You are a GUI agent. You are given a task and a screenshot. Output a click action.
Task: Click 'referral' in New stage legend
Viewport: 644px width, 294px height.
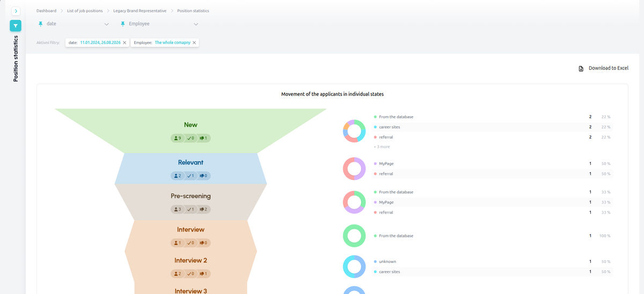386,137
